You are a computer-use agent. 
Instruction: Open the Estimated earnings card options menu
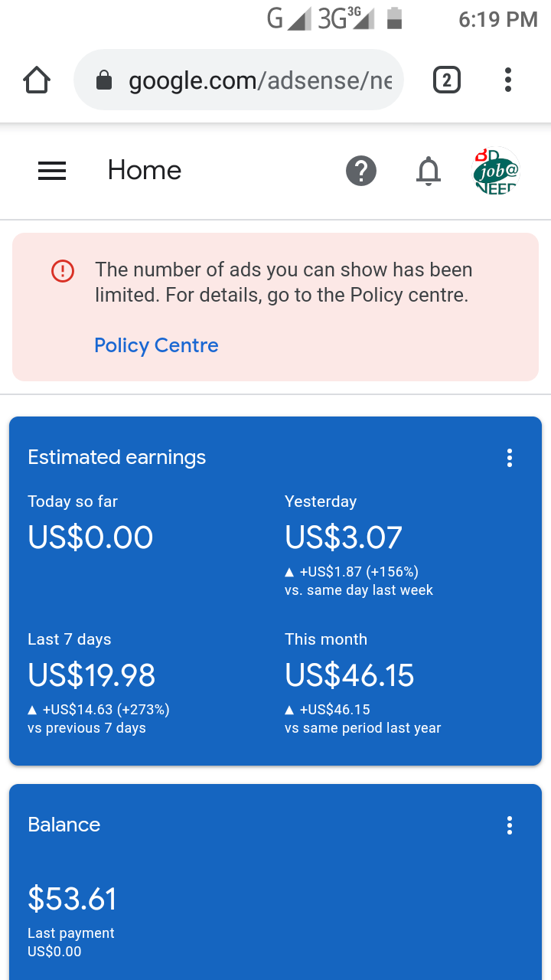510,458
